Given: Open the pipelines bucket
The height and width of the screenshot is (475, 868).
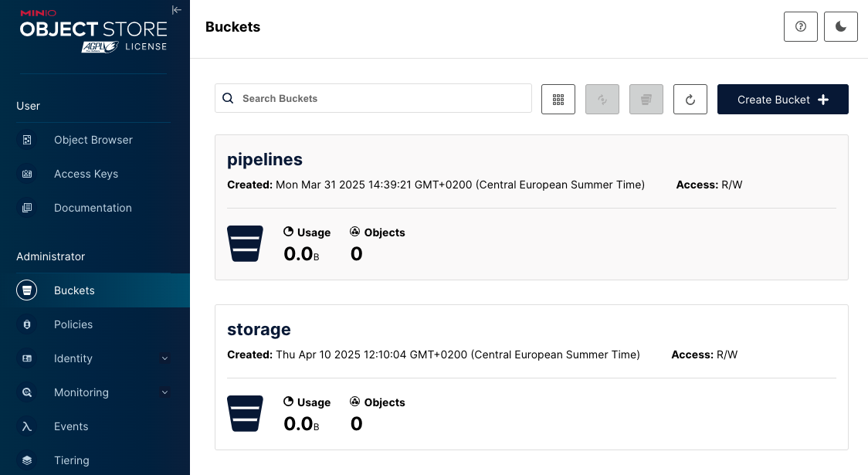Looking at the screenshot, I should [x=265, y=160].
